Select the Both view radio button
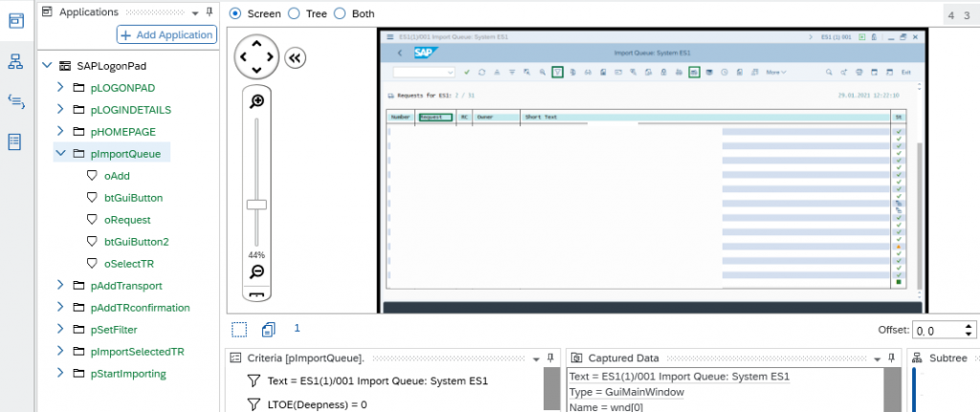The image size is (980, 412). coord(340,13)
